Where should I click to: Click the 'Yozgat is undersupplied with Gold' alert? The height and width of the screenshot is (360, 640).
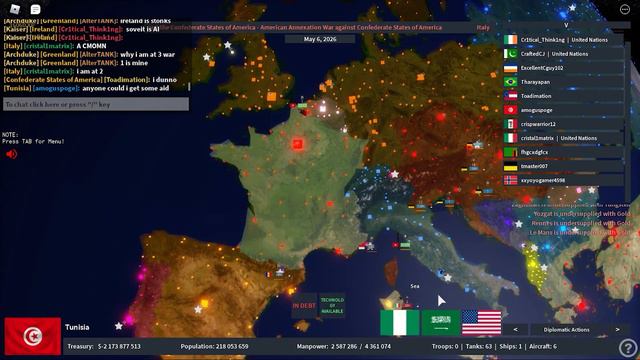(x=582, y=214)
